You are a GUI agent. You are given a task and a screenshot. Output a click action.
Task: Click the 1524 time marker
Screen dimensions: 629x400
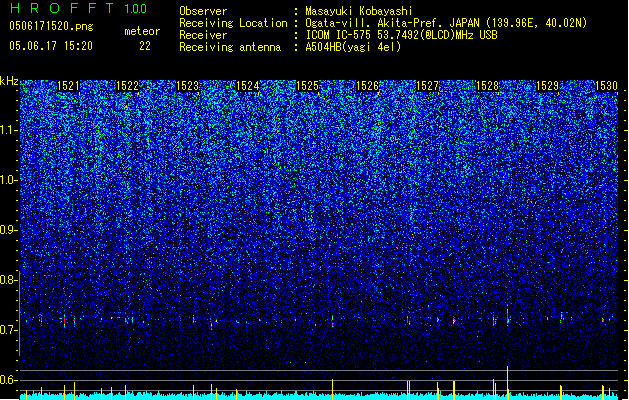point(248,86)
